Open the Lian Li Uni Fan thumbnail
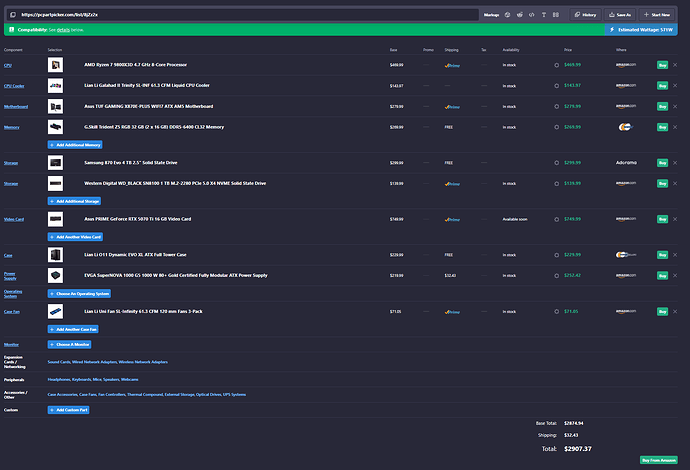 pos(55,311)
